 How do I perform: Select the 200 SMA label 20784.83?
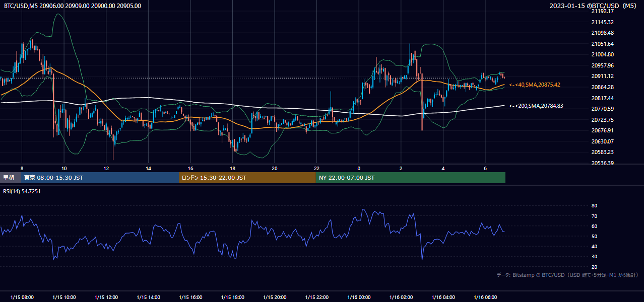(x=536, y=106)
